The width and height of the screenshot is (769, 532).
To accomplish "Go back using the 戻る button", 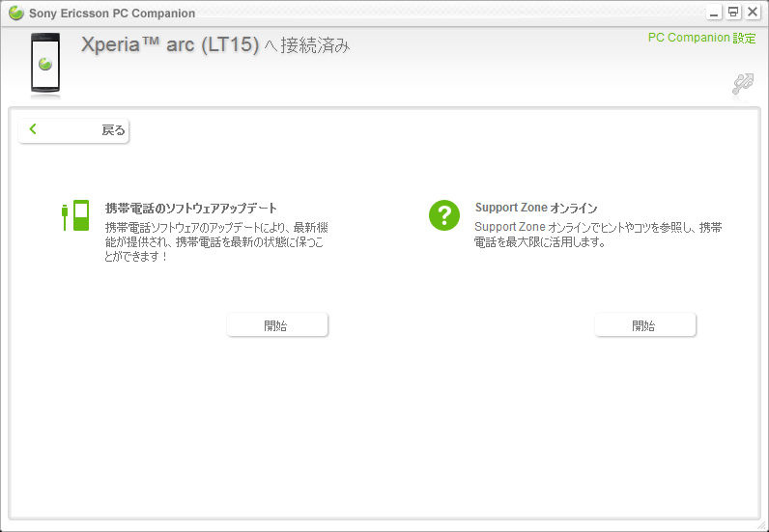I will tap(73, 131).
